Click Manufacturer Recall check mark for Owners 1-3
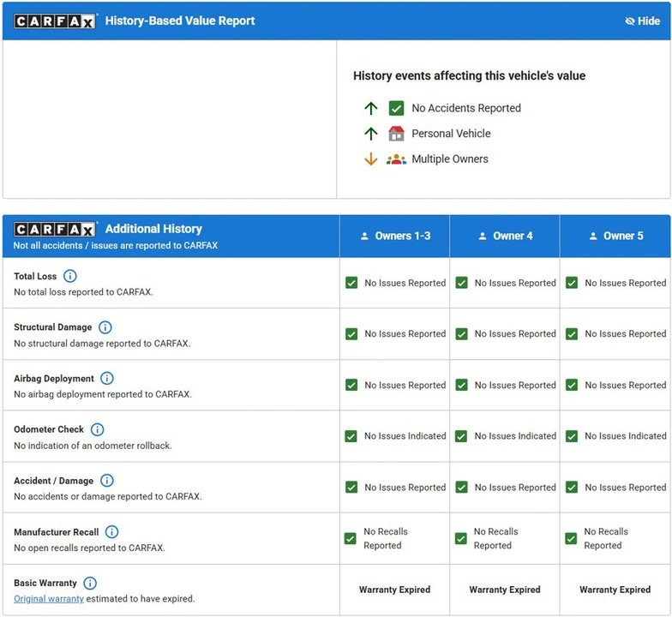 click(350, 538)
